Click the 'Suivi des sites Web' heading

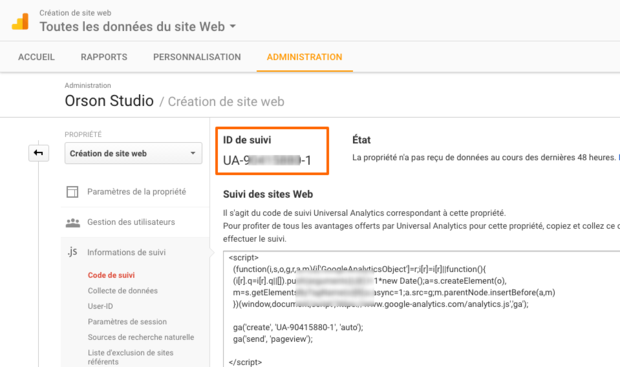[x=268, y=194]
